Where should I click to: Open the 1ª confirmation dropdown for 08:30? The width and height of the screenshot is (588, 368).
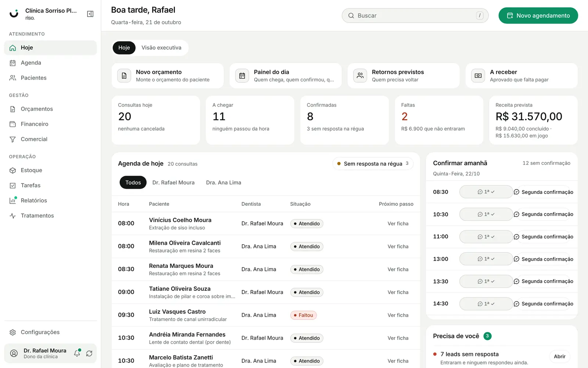(486, 192)
